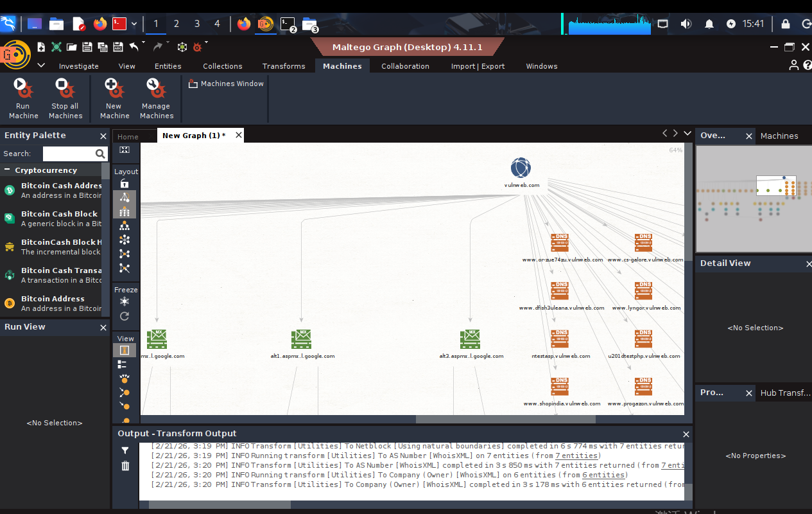The image size is (812, 514).
Task: Click Kali Linux applications menu
Action: [x=8, y=24]
